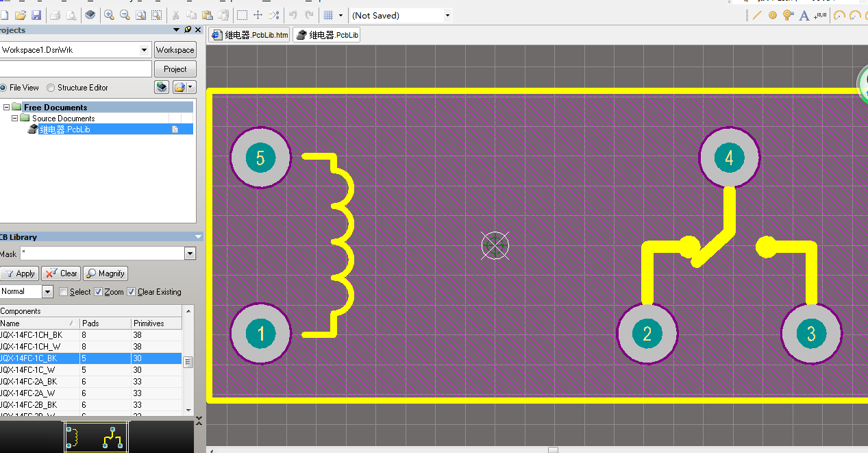The height and width of the screenshot is (453, 868).
Task: Click the Copy toolbar icon
Action: pyautogui.click(x=192, y=15)
